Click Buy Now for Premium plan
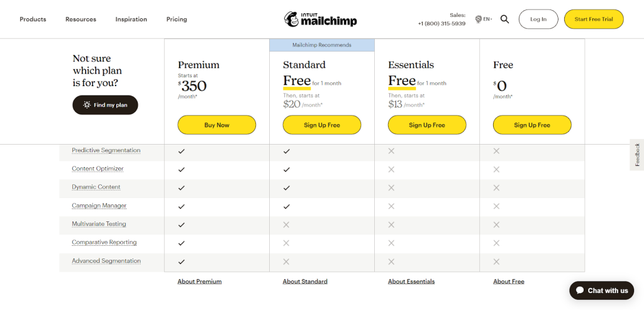The image size is (644, 310). (x=217, y=125)
